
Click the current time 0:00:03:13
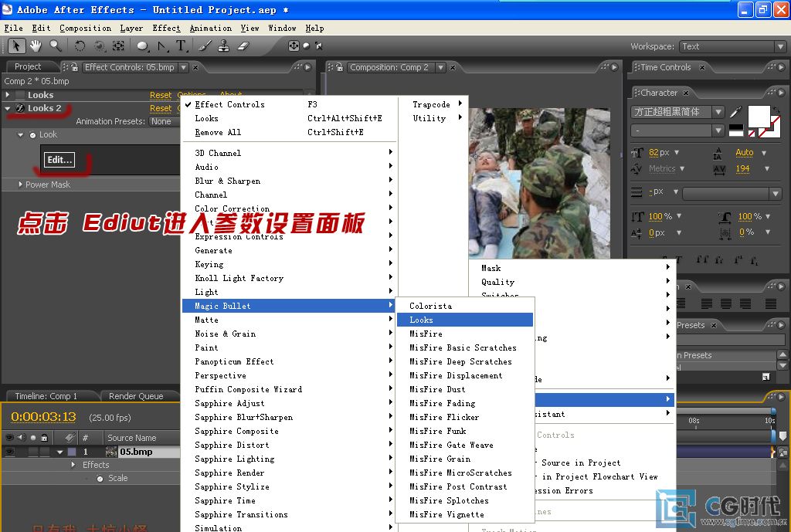43,417
